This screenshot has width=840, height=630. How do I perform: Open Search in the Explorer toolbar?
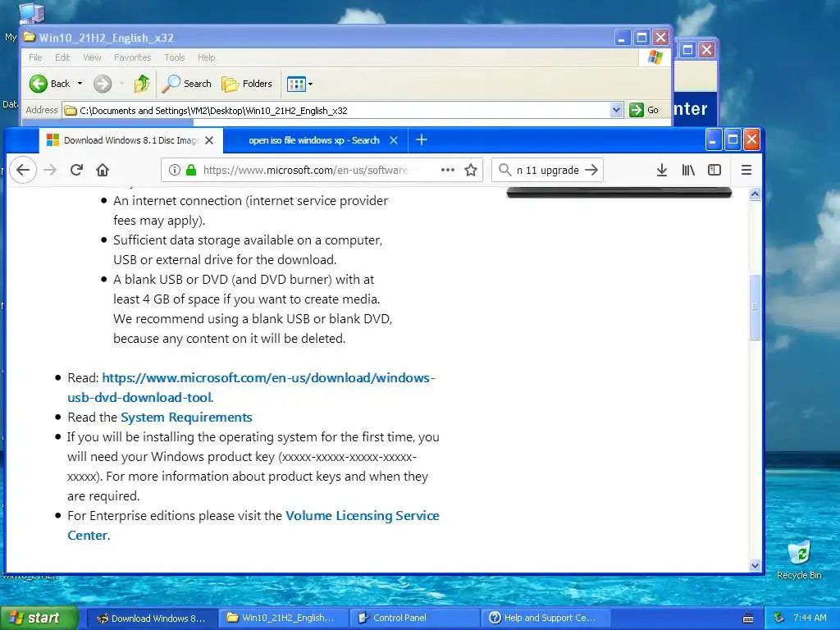(x=186, y=84)
